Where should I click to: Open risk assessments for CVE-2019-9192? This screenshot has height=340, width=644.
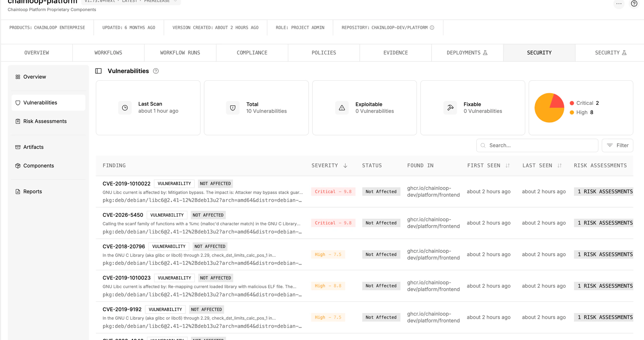603,317
